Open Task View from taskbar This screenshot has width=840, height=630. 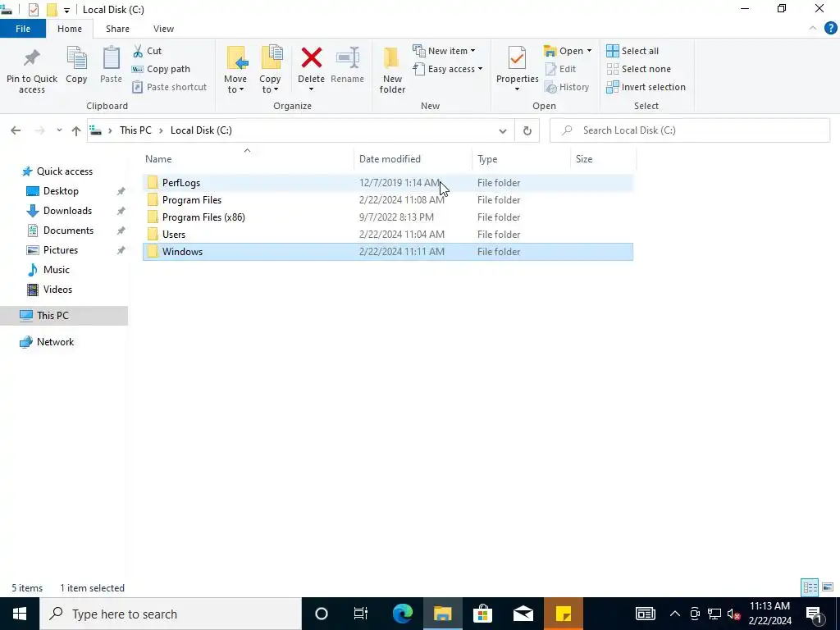tap(361, 614)
